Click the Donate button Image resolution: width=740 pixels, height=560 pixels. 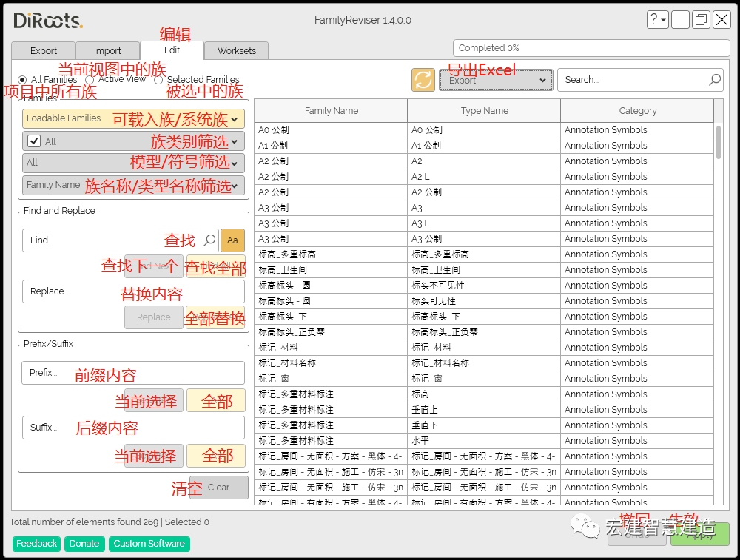[84, 543]
